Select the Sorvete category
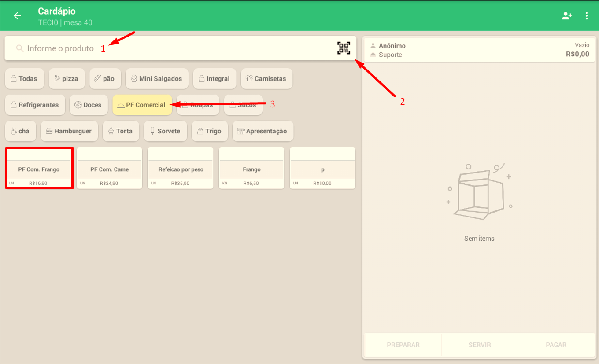The width and height of the screenshot is (599, 364). (x=165, y=131)
